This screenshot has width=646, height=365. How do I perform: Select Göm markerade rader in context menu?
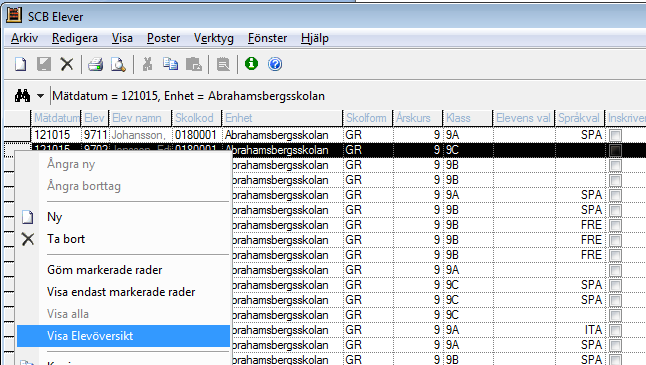tap(123, 270)
